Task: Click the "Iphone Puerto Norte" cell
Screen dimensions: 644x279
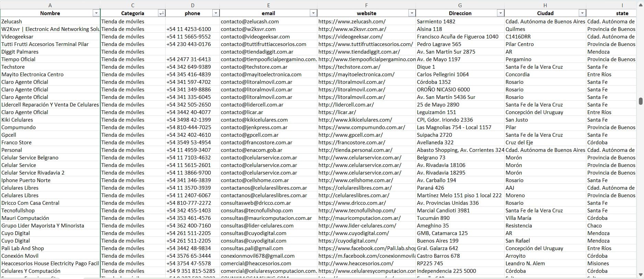Action: coord(50,180)
